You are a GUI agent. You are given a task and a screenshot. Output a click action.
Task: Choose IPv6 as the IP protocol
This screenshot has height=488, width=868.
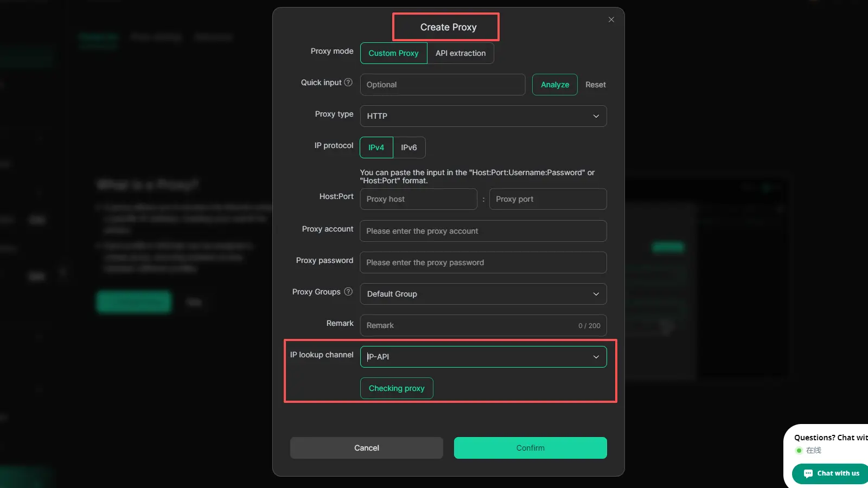pos(409,147)
